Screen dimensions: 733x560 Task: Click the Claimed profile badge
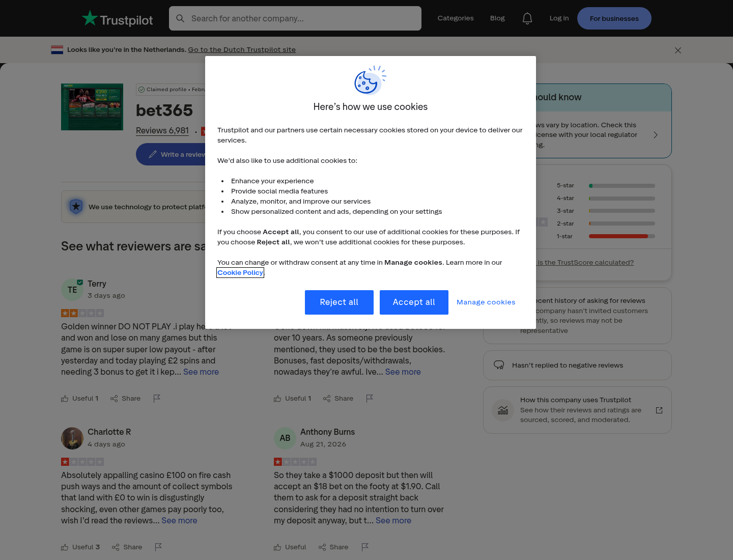171,90
